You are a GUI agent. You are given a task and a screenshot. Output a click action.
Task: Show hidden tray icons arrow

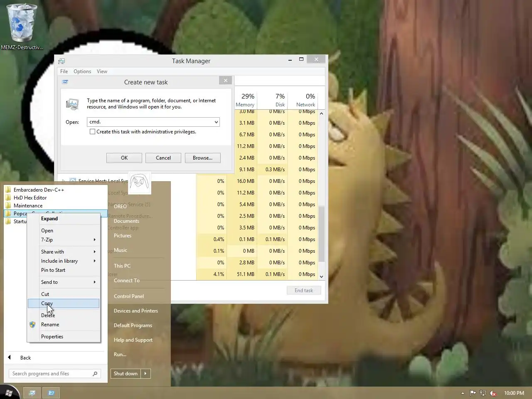tap(463, 393)
